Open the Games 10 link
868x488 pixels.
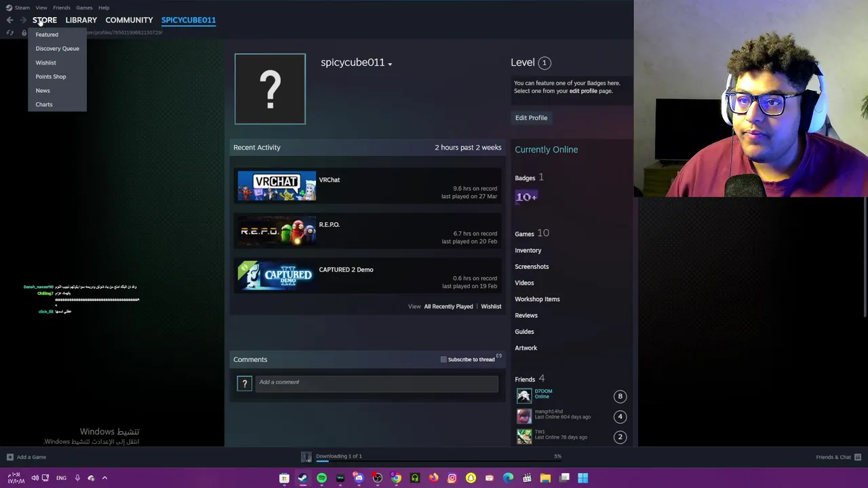(x=532, y=233)
